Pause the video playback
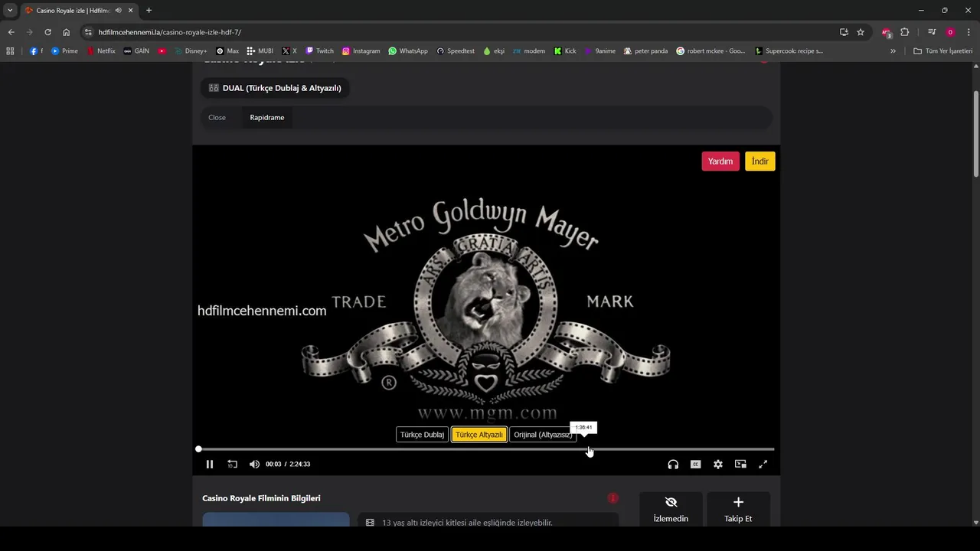 tap(210, 464)
